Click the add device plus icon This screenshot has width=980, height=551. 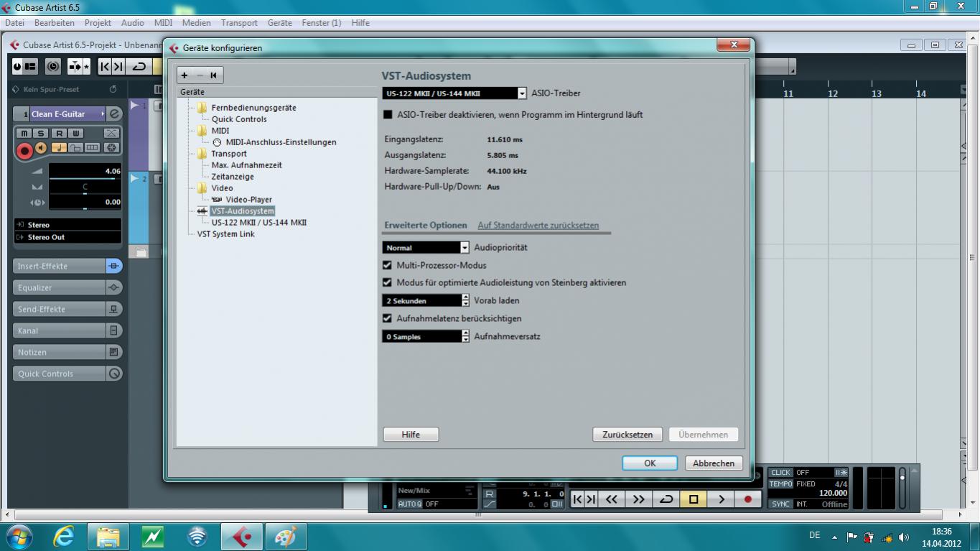[185, 75]
